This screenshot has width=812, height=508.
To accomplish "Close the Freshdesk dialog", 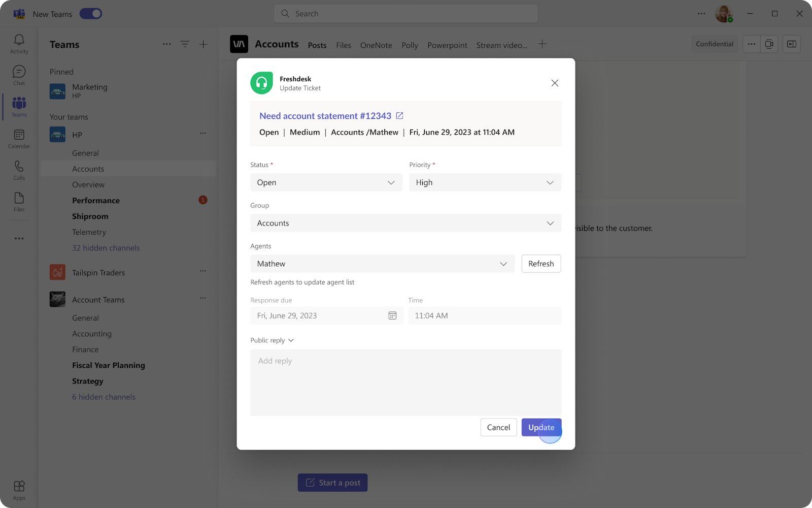I will coord(555,83).
